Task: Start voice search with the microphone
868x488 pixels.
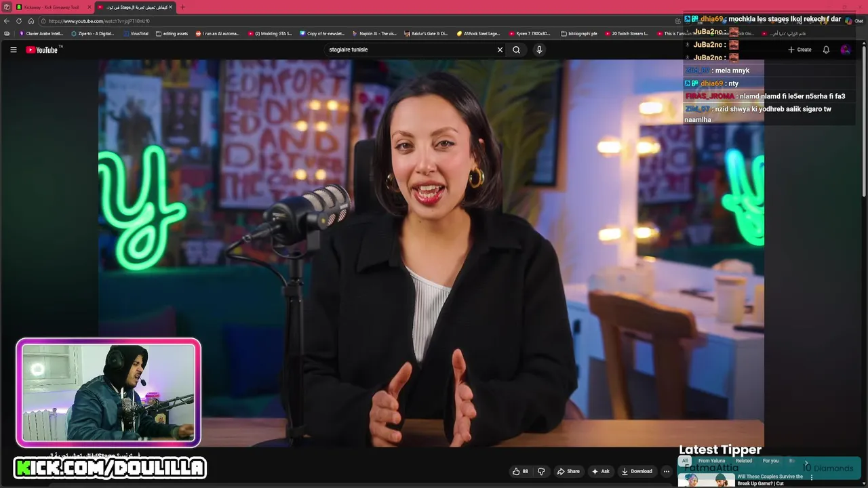Action: [539, 49]
